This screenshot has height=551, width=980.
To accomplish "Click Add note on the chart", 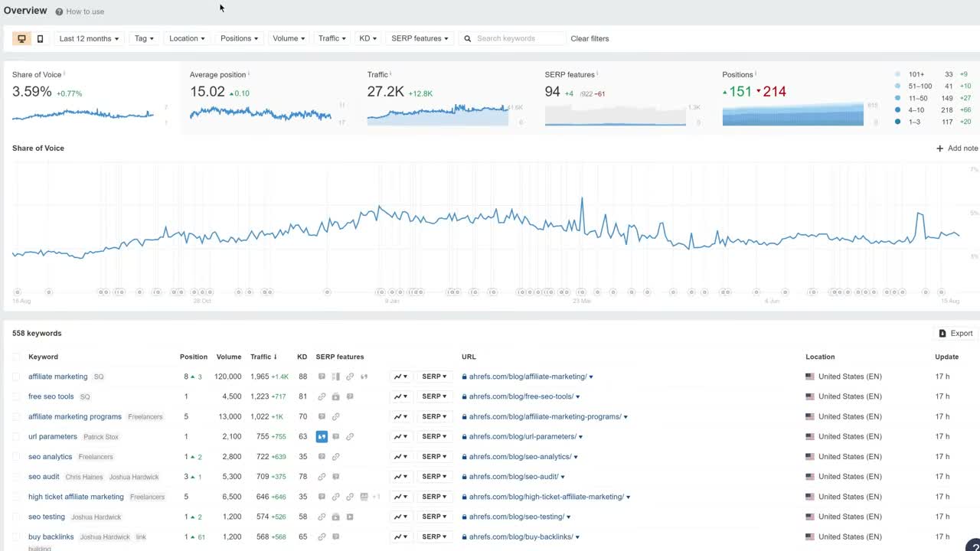I will [x=957, y=148].
